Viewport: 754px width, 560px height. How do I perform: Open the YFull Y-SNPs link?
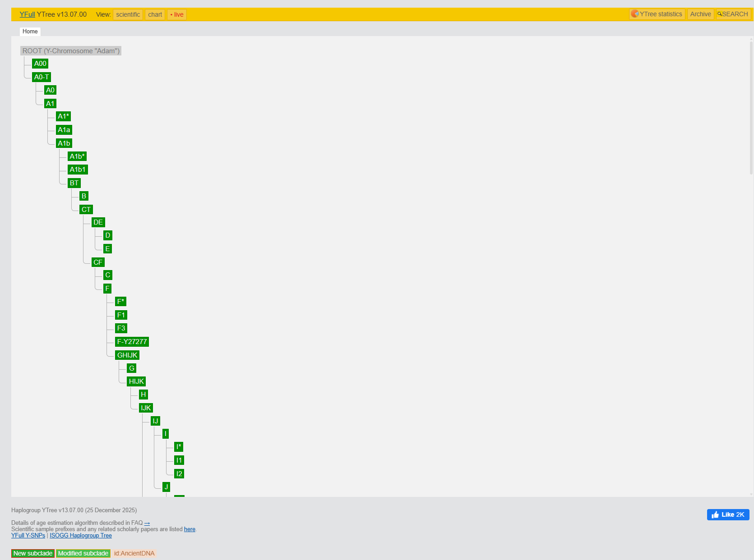pyautogui.click(x=28, y=536)
